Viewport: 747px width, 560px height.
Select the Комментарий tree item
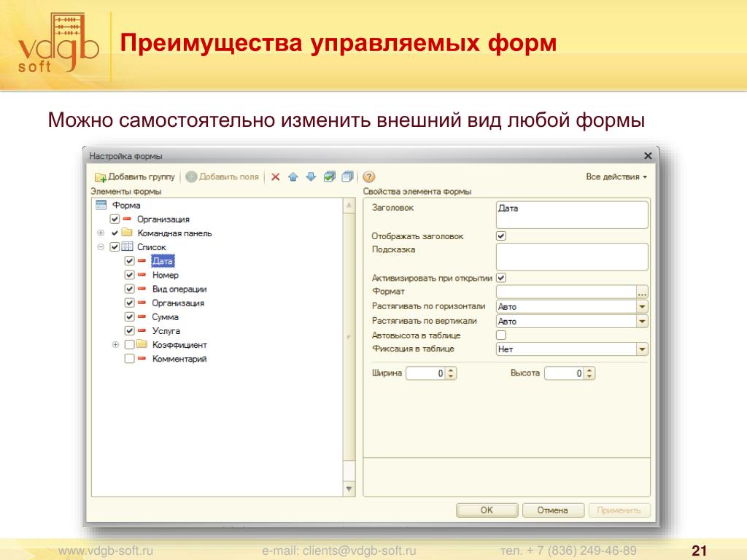point(179,359)
